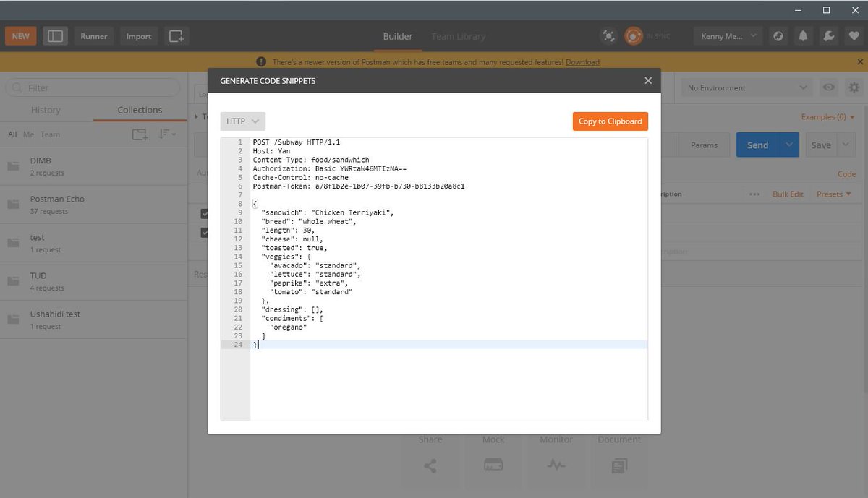Image resolution: width=868 pixels, height=498 pixels.
Task: Click the "oregano" line in code
Action: tap(288, 327)
